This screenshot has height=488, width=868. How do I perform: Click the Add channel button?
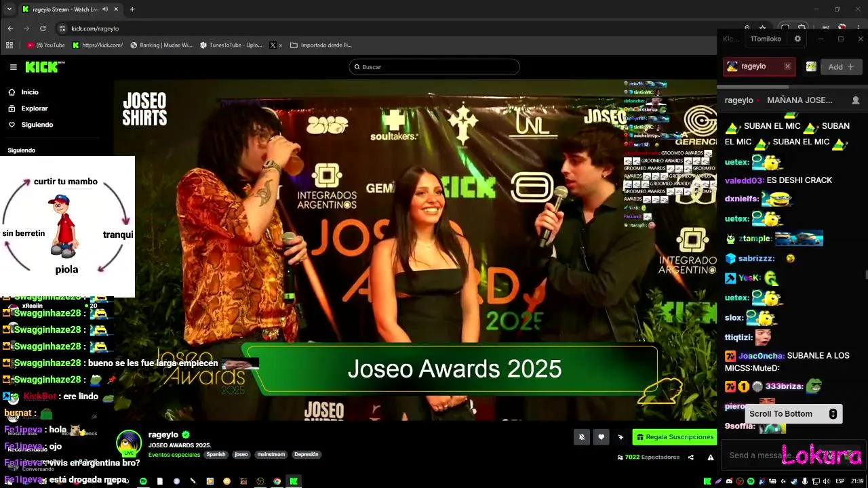click(841, 66)
